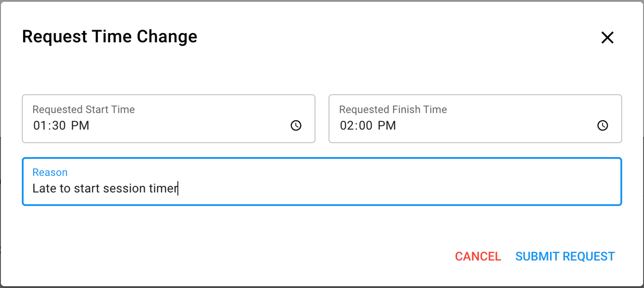Click the X to dismiss the dialog

pos(607,38)
